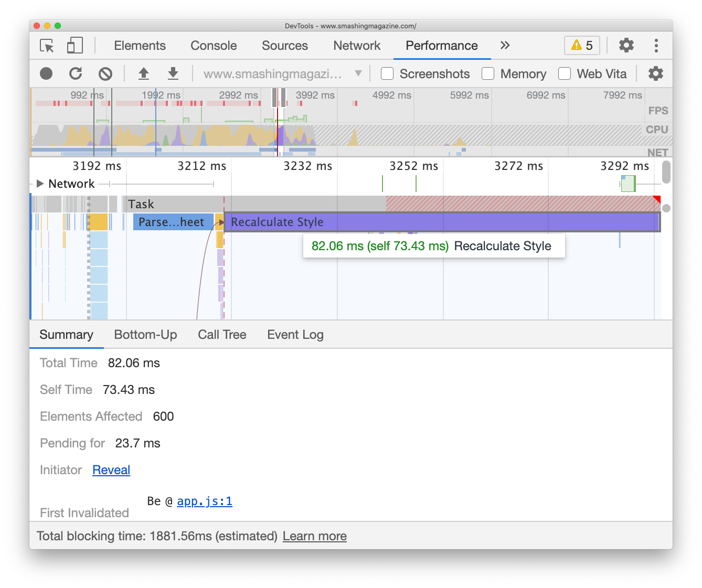This screenshot has height=588, width=702.
Task: Enable the Memory checkbox
Action: (488, 74)
